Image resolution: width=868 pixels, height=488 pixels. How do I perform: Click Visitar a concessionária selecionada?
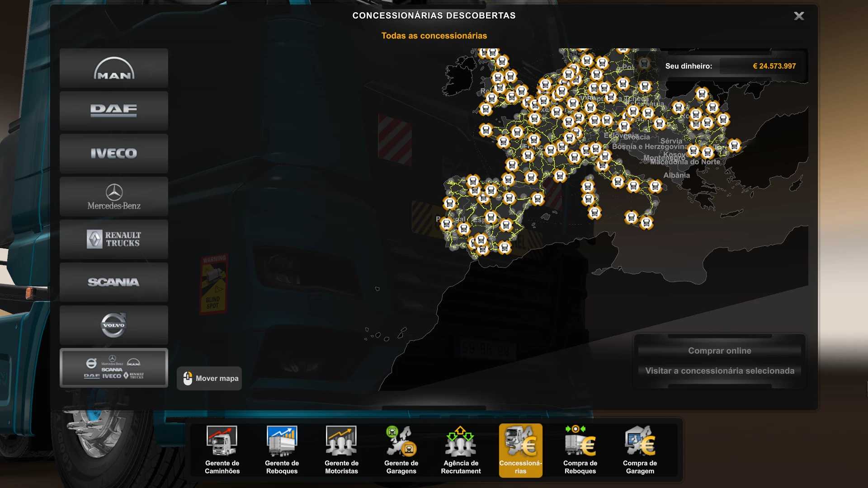(719, 371)
